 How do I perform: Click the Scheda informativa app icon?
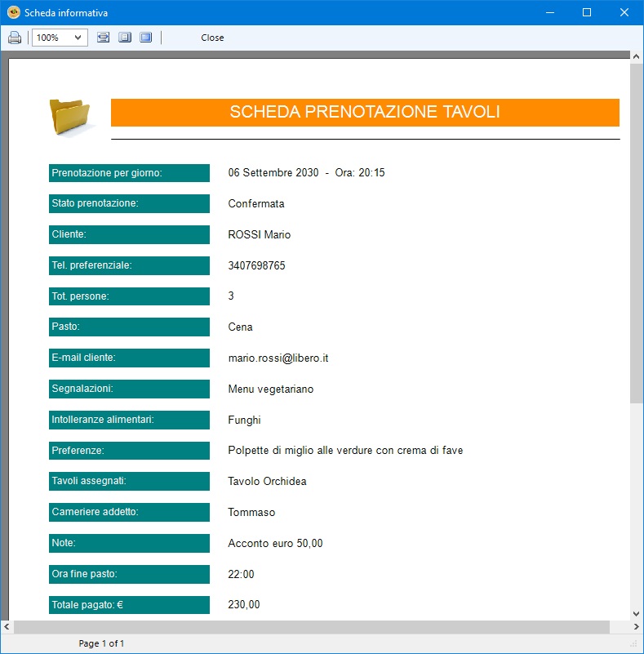pos(13,12)
